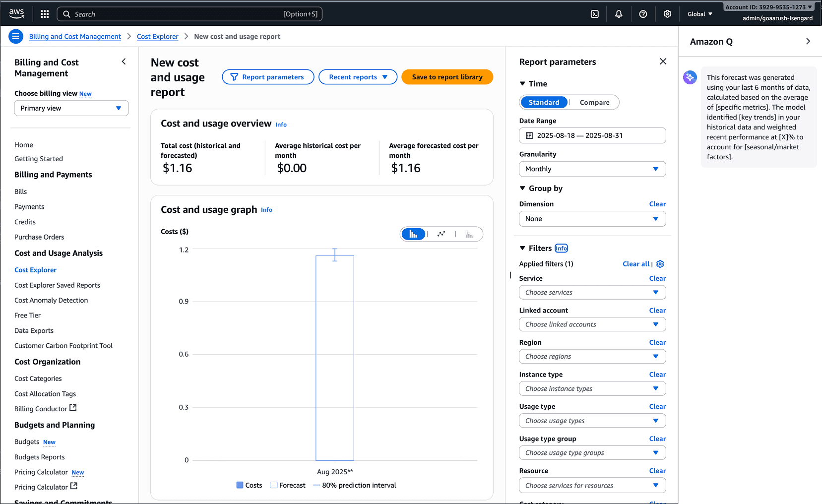Screen dimensions: 822x504
Task: Open the Recent reports dropdown button
Action: pyautogui.click(x=358, y=77)
